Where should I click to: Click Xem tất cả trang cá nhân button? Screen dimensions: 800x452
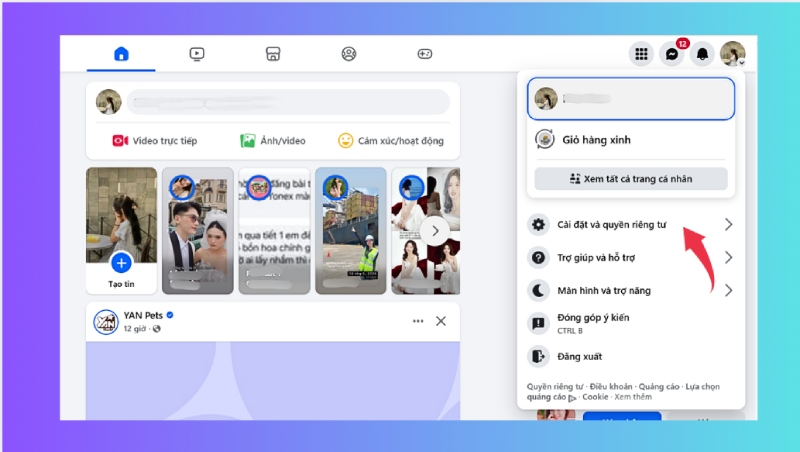tap(631, 179)
